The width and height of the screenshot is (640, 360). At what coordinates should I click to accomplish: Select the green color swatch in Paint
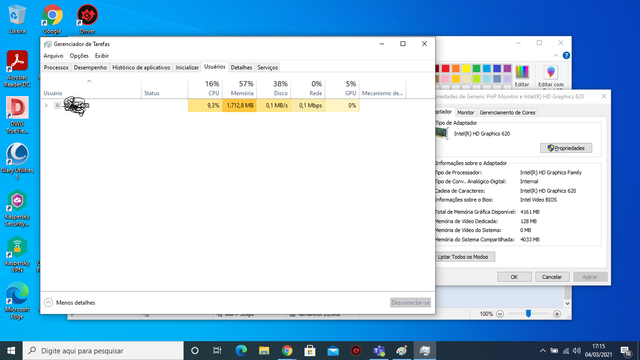pos(476,69)
